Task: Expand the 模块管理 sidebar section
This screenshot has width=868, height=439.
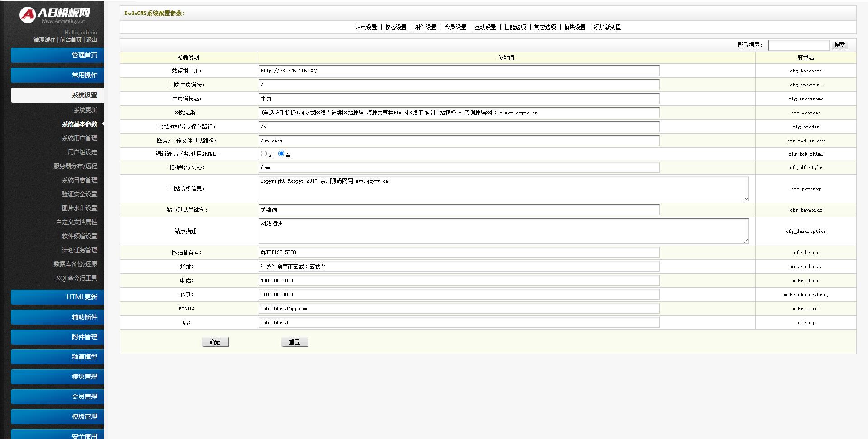Action: (x=57, y=377)
